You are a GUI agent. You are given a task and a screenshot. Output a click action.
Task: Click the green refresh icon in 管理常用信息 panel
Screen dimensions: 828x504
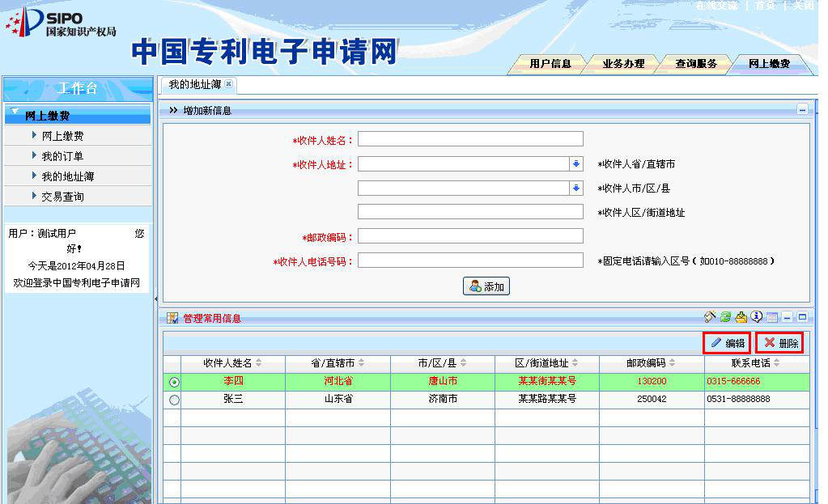pos(726,317)
